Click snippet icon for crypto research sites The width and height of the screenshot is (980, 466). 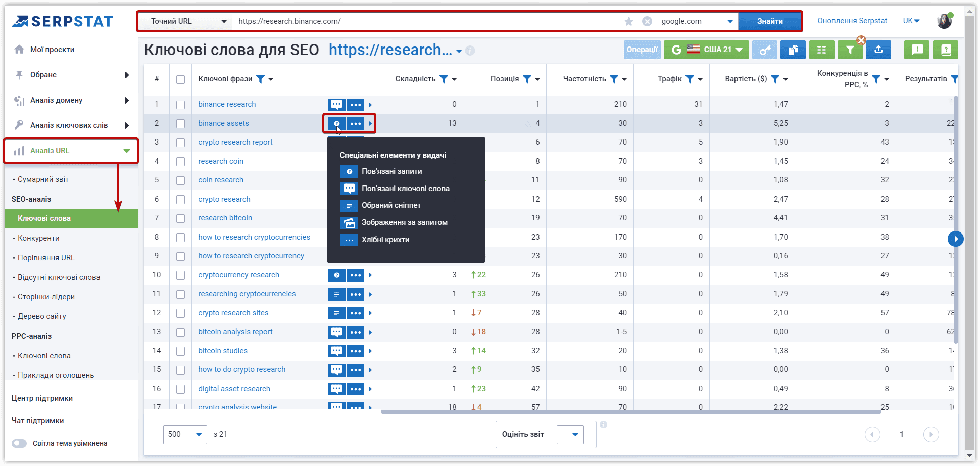coord(336,313)
